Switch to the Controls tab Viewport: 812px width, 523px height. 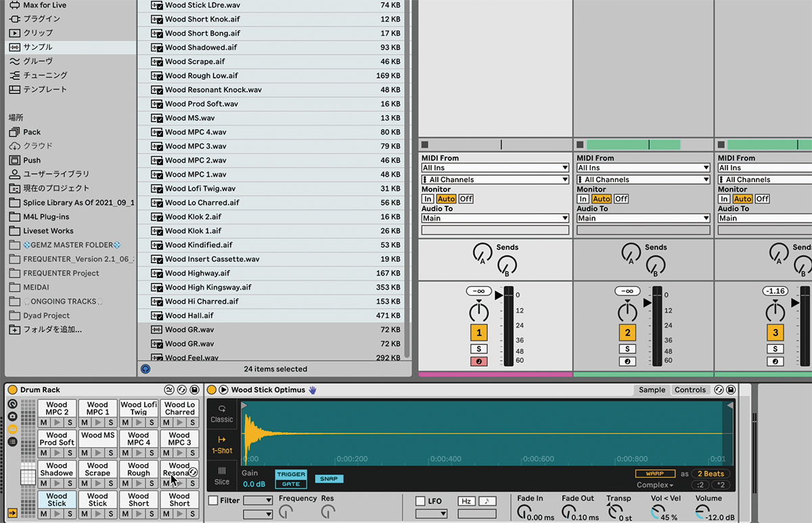click(690, 390)
